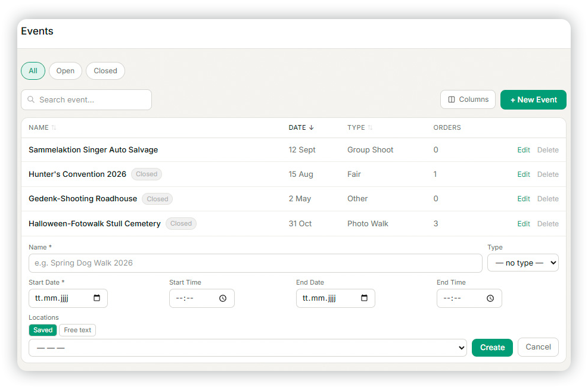Edit the Hunter's Convention 2026 event
This screenshot has width=588, height=390.
[x=524, y=174]
